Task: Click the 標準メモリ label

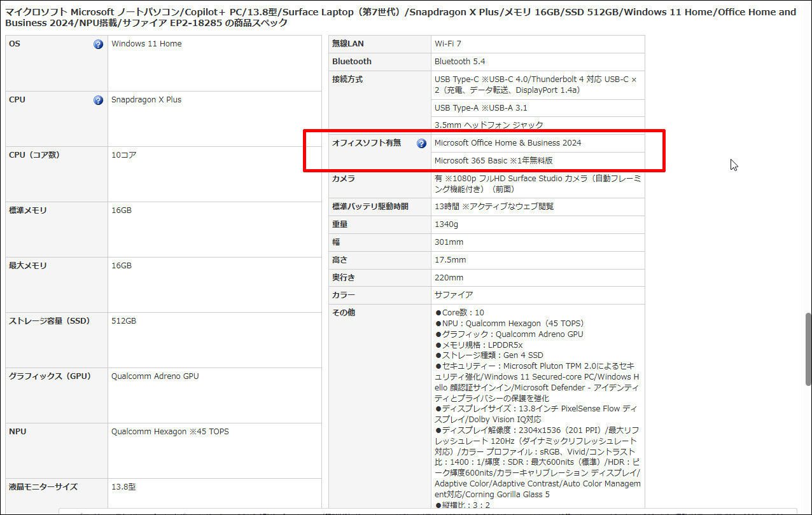Action: pos(27,210)
